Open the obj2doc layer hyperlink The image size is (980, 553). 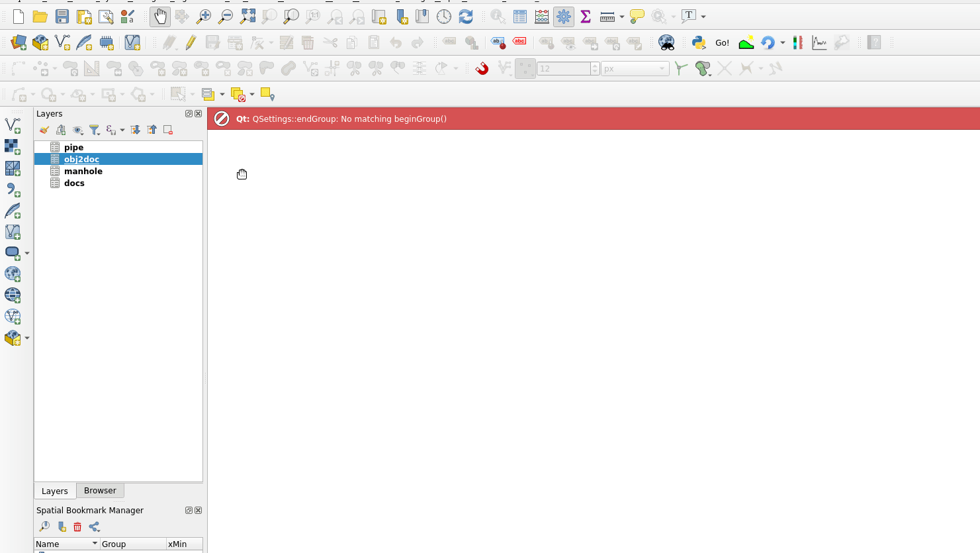point(81,159)
